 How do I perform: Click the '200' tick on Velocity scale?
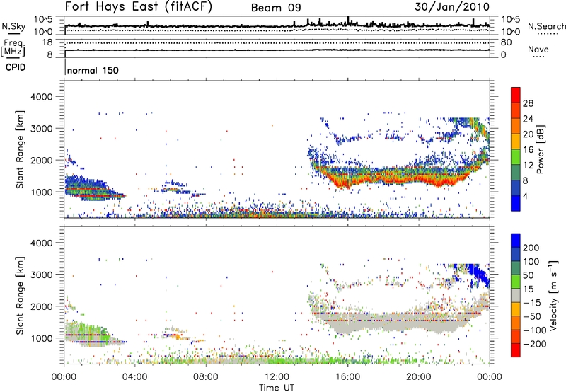click(531, 248)
